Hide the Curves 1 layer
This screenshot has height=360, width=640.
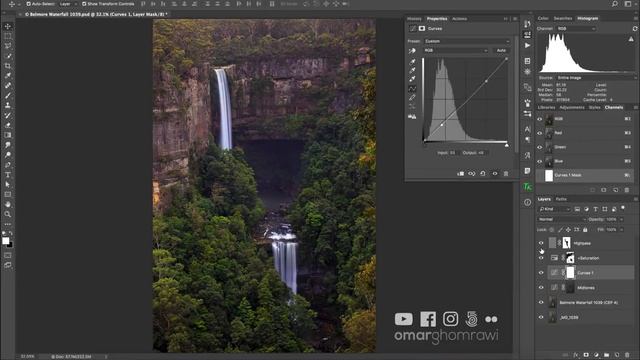tap(541, 273)
